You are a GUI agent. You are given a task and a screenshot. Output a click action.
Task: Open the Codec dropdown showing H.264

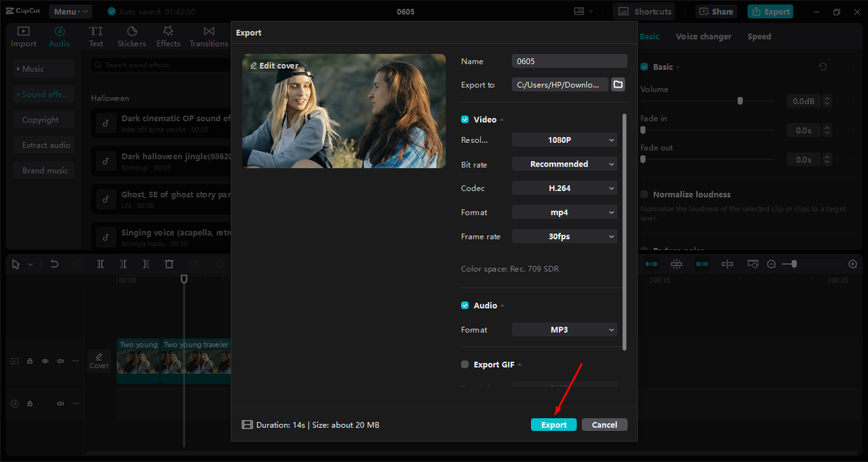tap(564, 188)
